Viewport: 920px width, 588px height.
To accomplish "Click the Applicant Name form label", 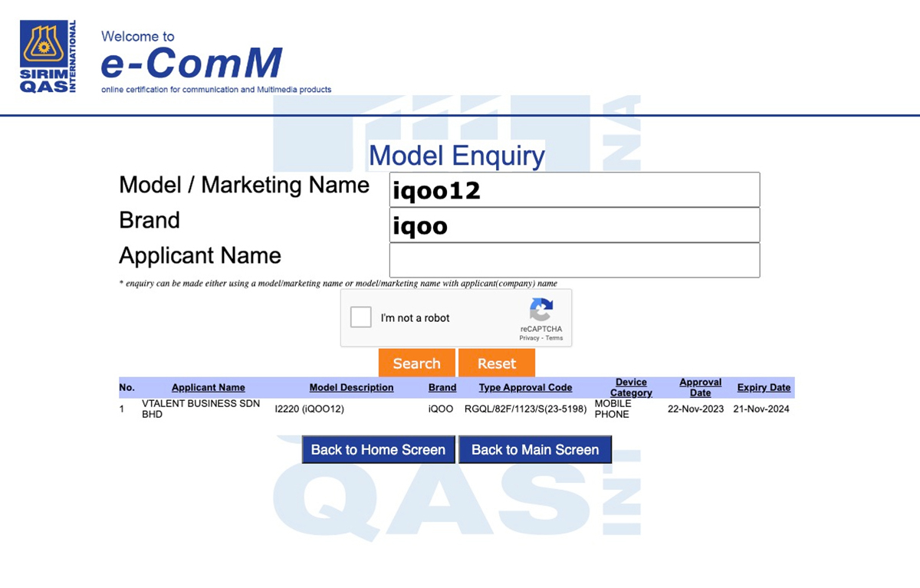I will (x=200, y=255).
